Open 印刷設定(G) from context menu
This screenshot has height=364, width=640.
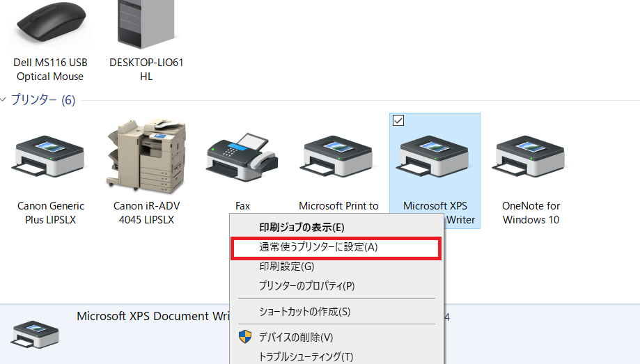337,267
